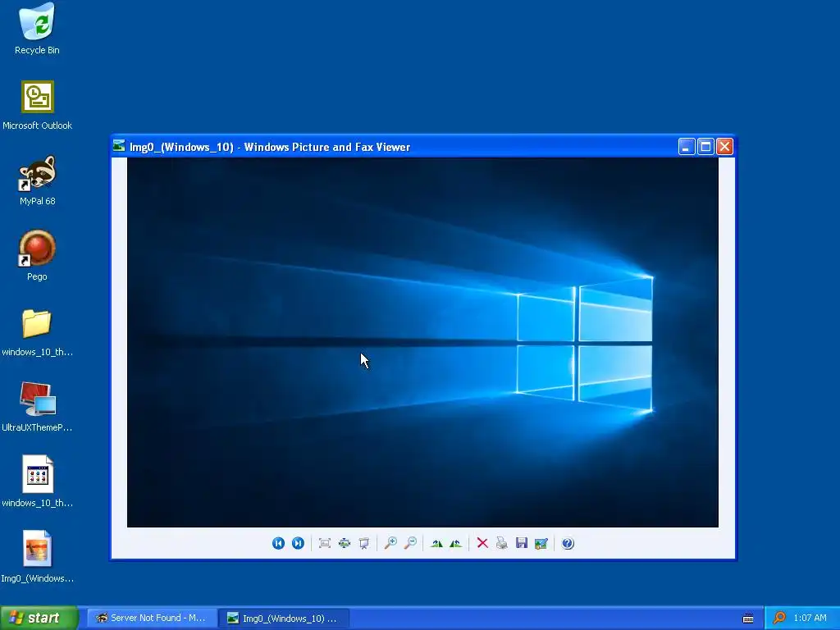Image resolution: width=840 pixels, height=630 pixels.
Task: Click the displayed Windows 10 wallpaper image
Action: tap(422, 342)
